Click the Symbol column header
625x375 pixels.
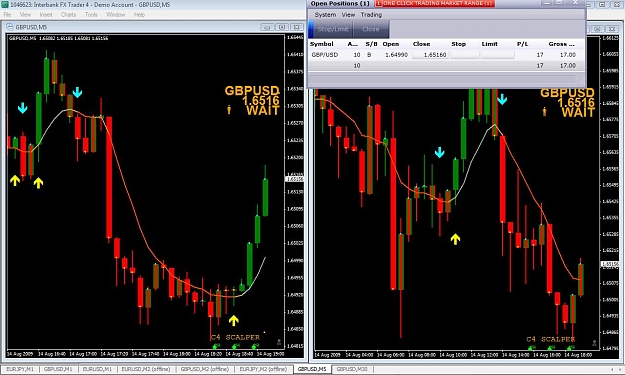pyautogui.click(x=321, y=44)
